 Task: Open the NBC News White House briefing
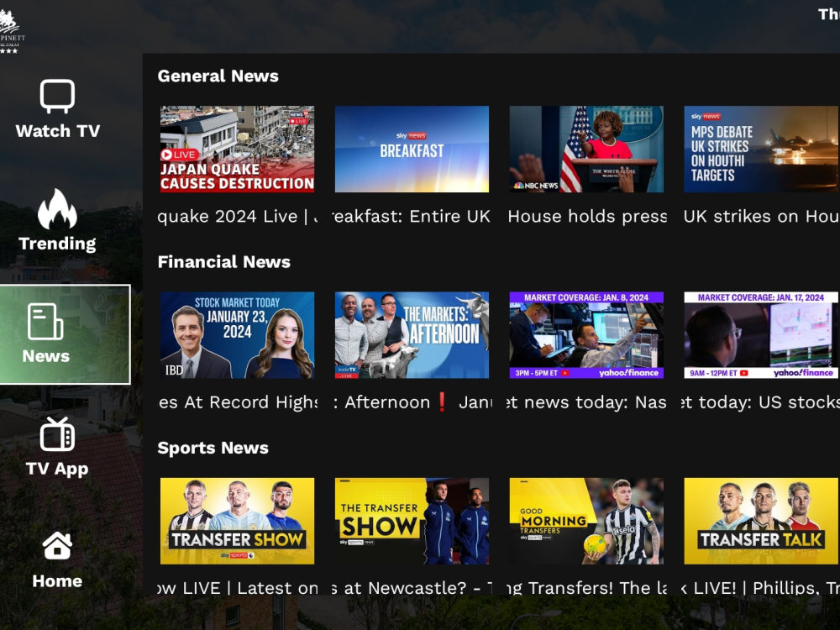click(586, 149)
